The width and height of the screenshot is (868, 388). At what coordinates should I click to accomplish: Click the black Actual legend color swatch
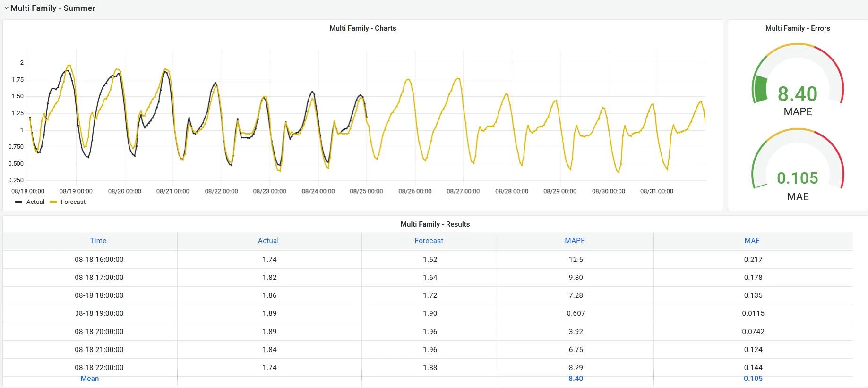(x=19, y=202)
